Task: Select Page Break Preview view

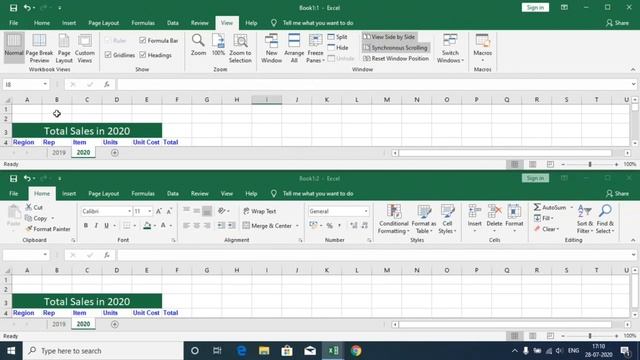Action: 39,48
